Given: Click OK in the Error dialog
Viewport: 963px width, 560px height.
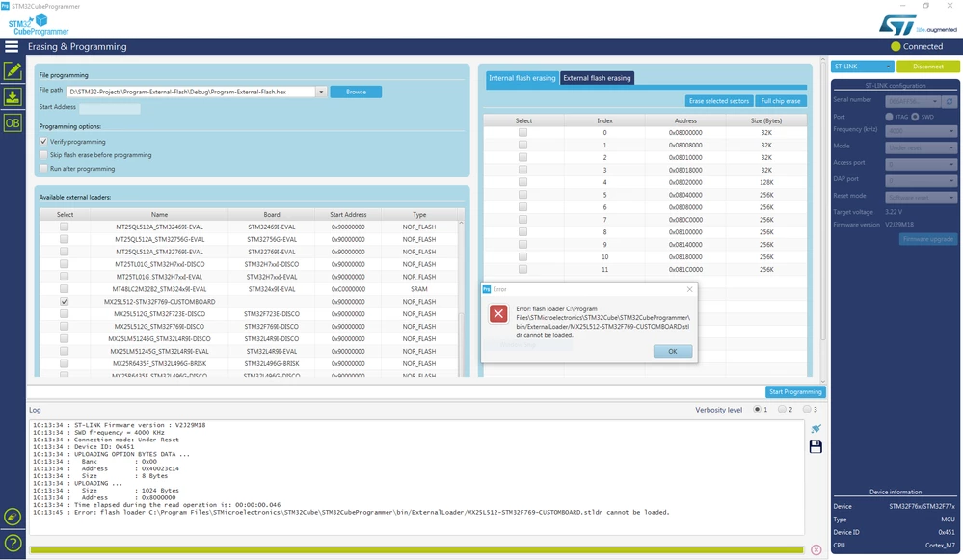Looking at the screenshot, I should [x=673, y=351].
